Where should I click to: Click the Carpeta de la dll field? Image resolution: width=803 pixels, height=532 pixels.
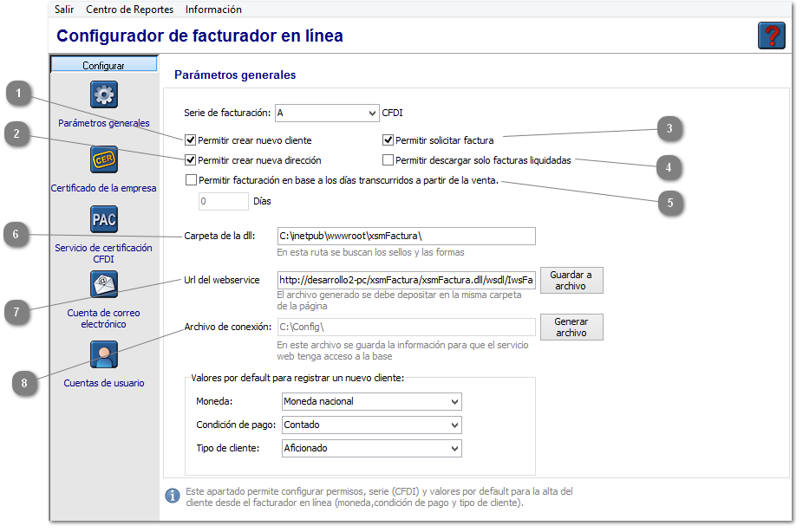pos(406,237)
